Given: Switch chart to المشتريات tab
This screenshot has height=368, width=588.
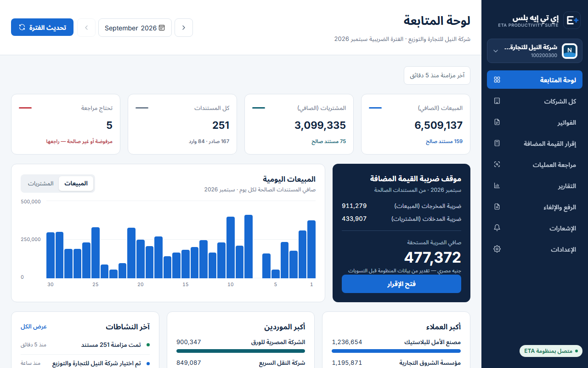Looking at the screenshot, I should pyautogui.click(x=40, y=184).
